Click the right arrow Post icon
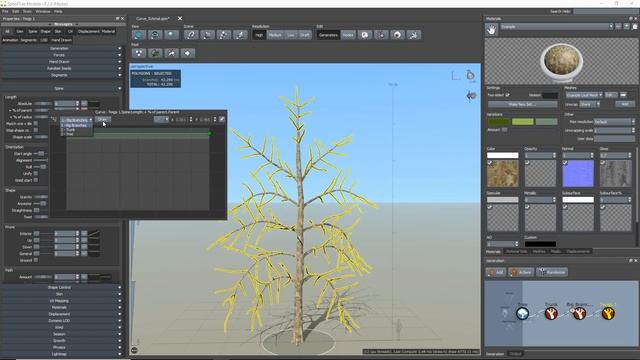The image size is (640, 360). click(x=188, y=53)
